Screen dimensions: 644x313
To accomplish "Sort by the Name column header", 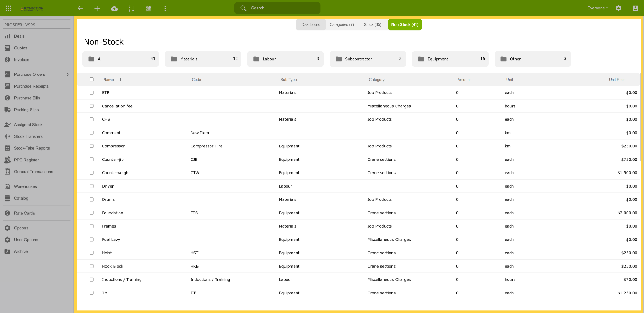I will click(109, 80).
